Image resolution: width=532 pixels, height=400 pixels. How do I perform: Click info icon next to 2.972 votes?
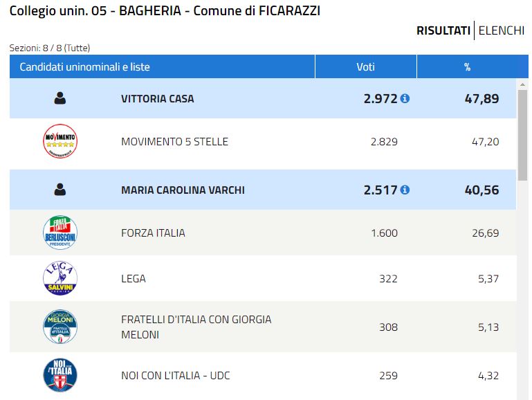405,99
